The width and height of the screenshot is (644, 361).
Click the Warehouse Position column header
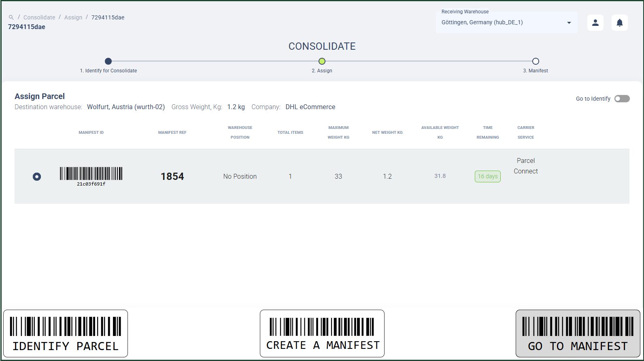coord(240,133)
